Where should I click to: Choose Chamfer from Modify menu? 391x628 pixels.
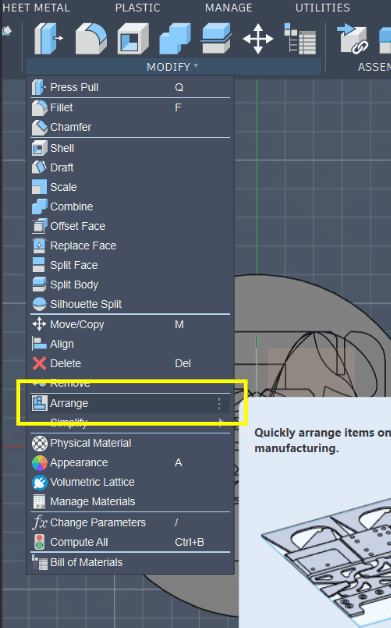tap(130, 127)
